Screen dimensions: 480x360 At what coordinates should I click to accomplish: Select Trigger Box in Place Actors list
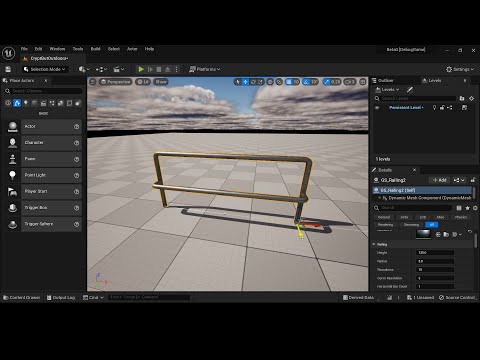point(44,208)
